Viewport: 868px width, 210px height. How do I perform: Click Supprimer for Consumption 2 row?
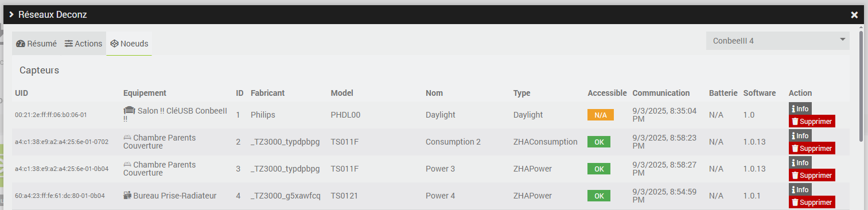click(812, 148)
